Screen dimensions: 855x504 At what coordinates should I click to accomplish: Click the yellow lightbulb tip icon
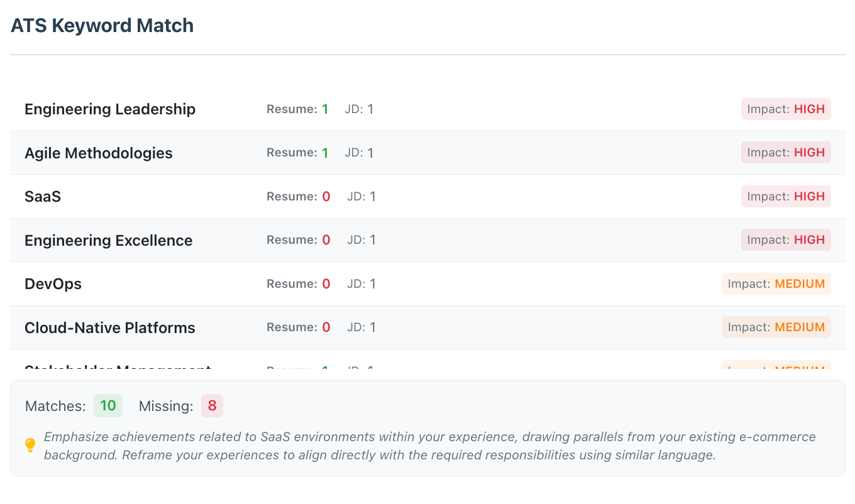pos(30,446)
